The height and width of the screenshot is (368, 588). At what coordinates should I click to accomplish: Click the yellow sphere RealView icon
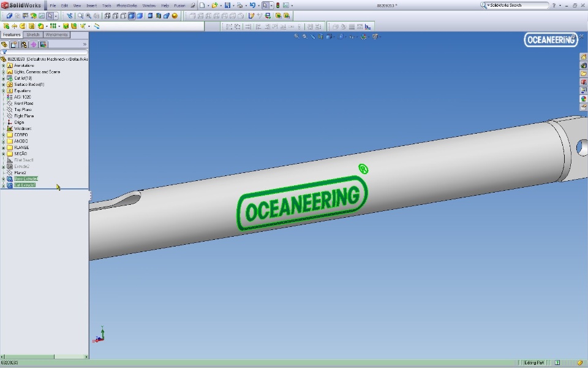pyautogui.click(x=175, y=16)
